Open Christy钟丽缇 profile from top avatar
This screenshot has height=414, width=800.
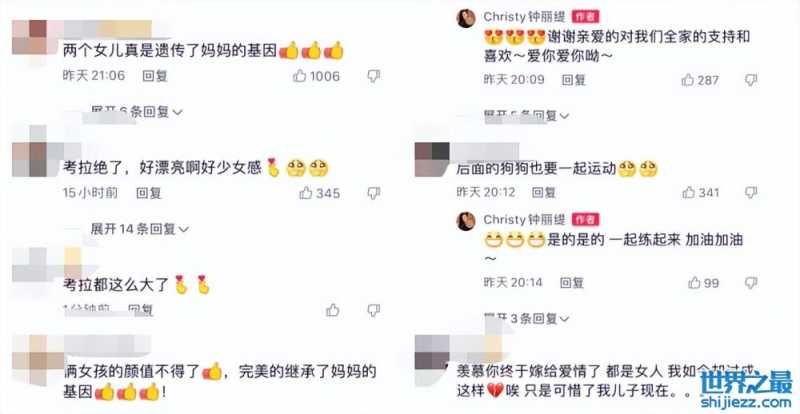tap(466, 18)
